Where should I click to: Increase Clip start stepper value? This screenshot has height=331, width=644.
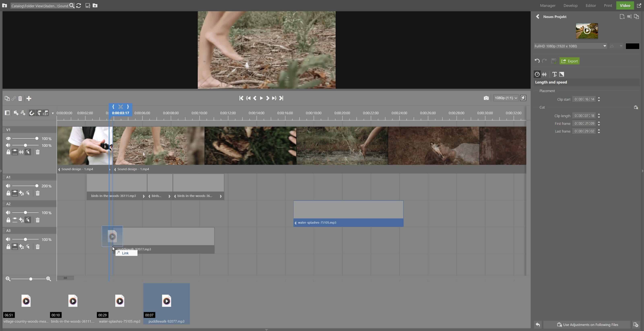pyautogui.click(x=599, y=98)
